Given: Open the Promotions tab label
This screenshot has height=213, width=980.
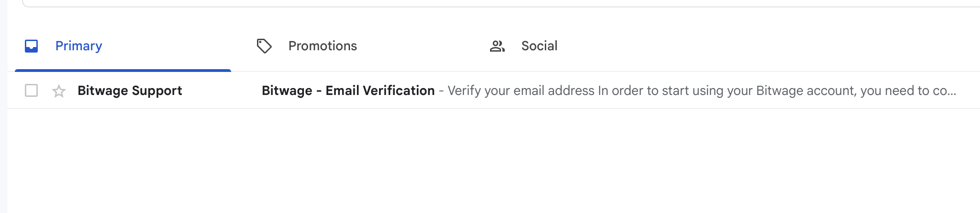Looking at the screenshot, I should click(322, 46).
